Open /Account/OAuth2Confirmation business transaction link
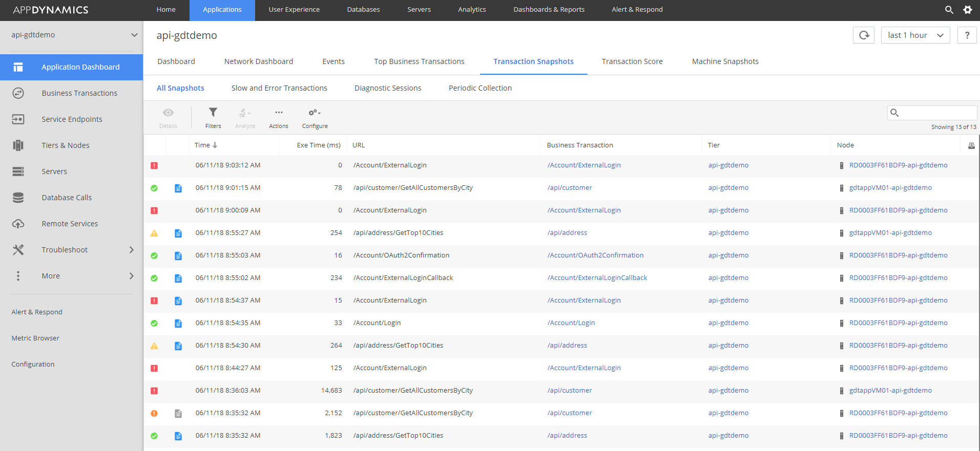 pyautogui.click(x=595, y=255)
